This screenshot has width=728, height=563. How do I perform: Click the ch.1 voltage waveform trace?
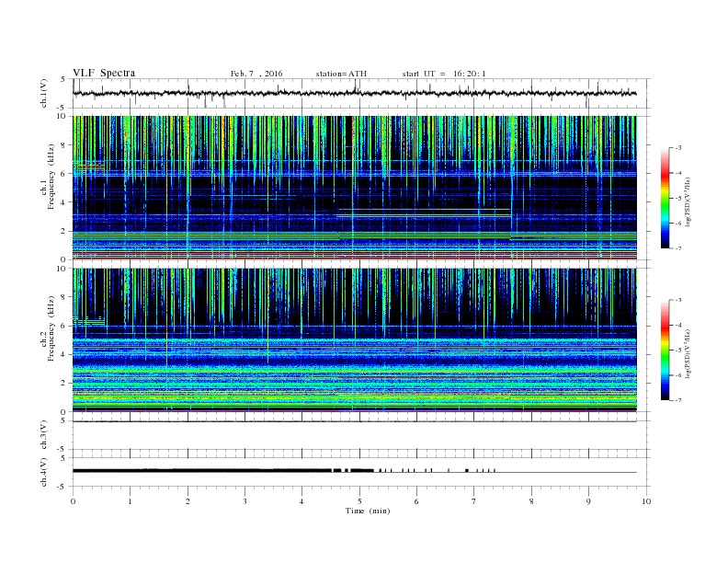354,93
